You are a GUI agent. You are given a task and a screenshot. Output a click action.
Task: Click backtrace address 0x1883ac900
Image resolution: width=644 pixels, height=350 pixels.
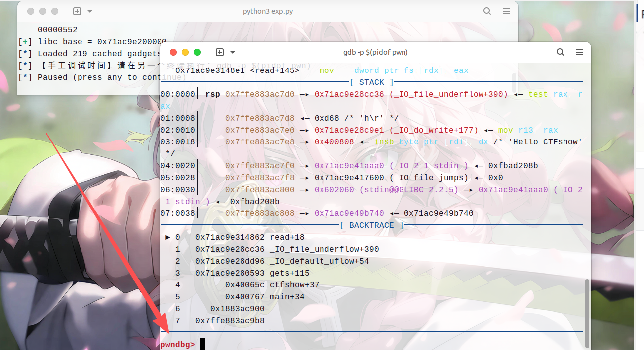[x=237, y=309]
